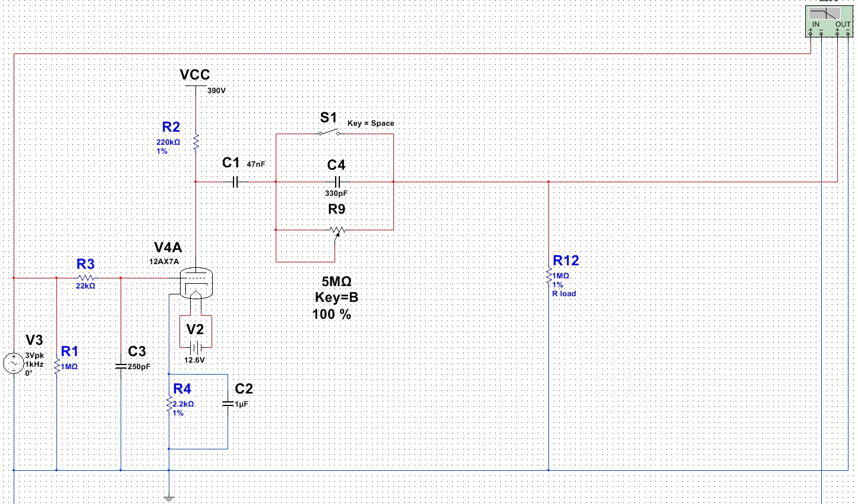Select the R3 22kΩ grid resistor symbol

point(86,277)
